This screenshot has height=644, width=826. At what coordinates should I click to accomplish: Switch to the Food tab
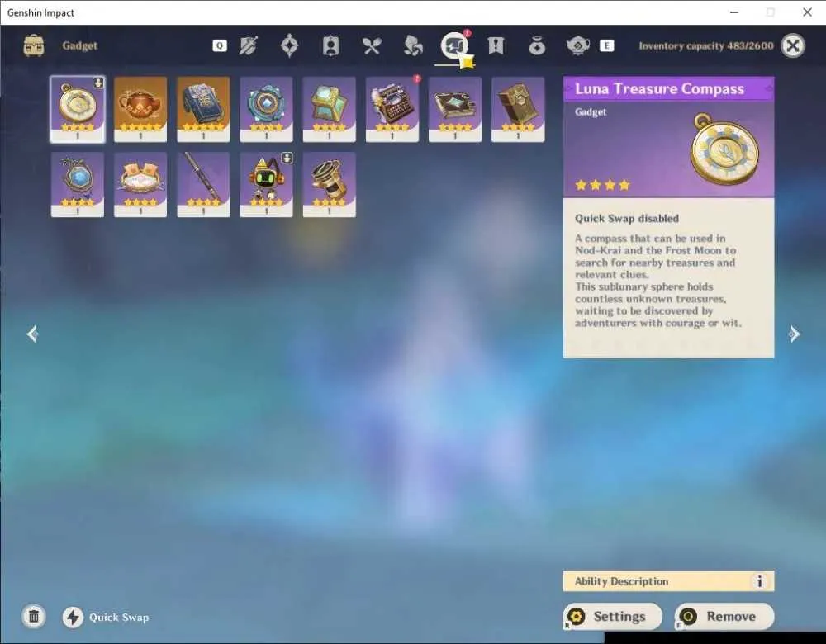tap(372, 45)
